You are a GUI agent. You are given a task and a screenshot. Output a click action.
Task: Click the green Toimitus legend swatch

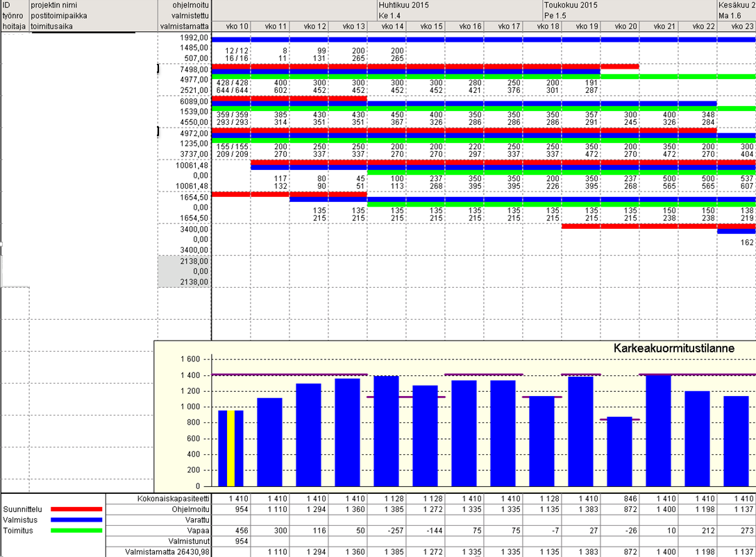click(x=76, y=531)
